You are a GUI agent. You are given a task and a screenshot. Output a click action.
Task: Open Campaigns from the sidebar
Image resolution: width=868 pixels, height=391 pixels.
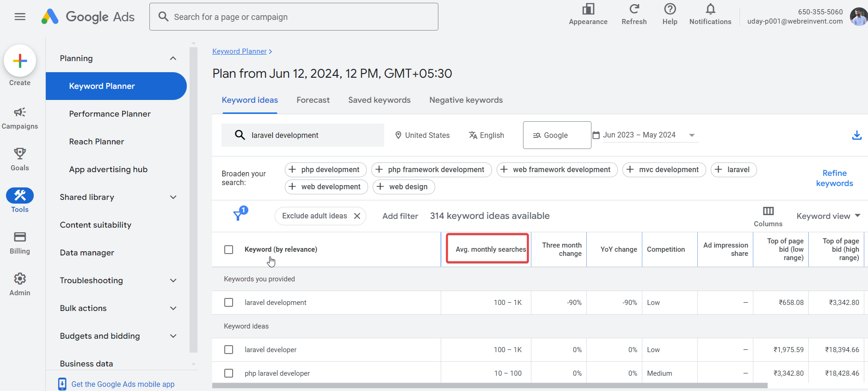pyautogui.click(x=20, y=118)
